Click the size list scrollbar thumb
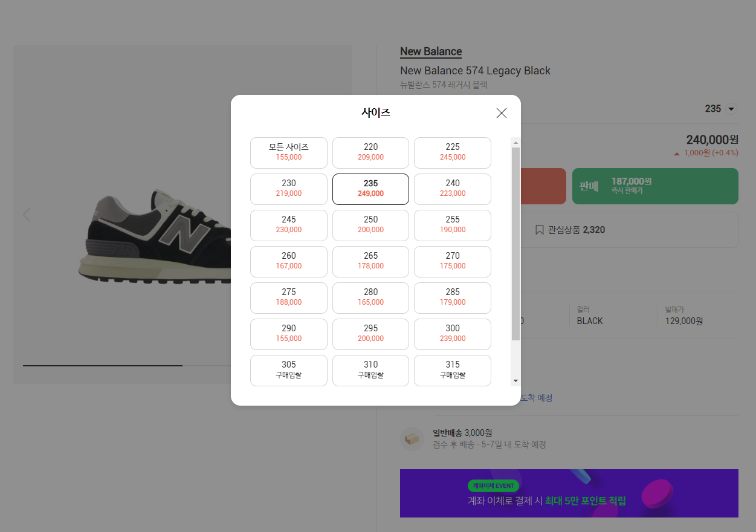Viewport: 756px width, 532px height. 515,244
